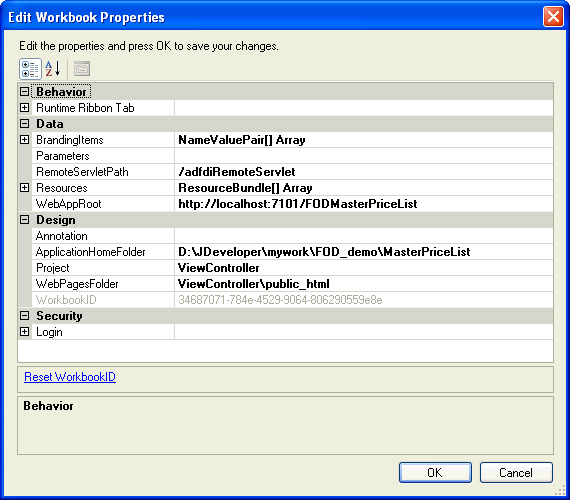
Task: Sort properties alphabetically with A-Z icon
Action: 53,69
